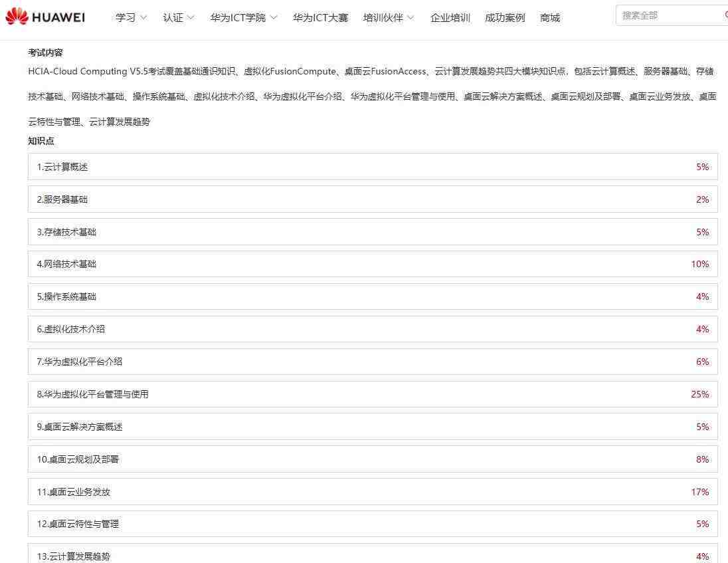Screen dimensions: 728x563
Task: Expand the 培训伙伴 menu
Action: [x=388, y=18]
